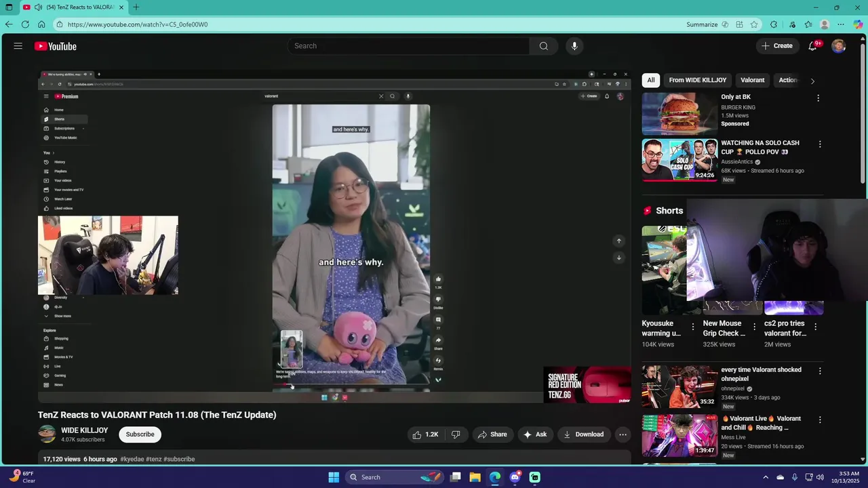Close the TenZ Reacts browser tab

click(x=122, y=7)
